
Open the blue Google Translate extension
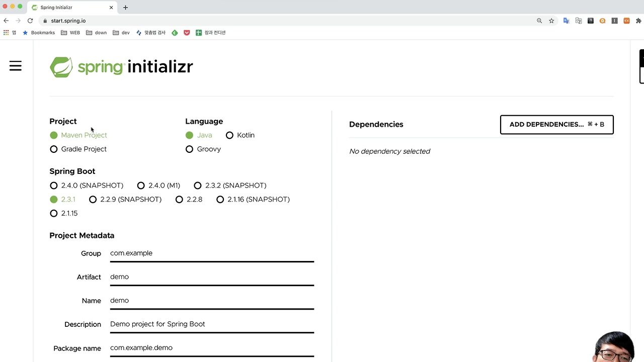click(x=566, y=21)
